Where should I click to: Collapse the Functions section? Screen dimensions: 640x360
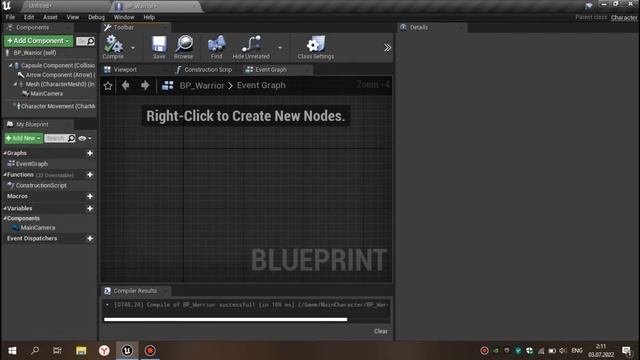click(5, 175)
